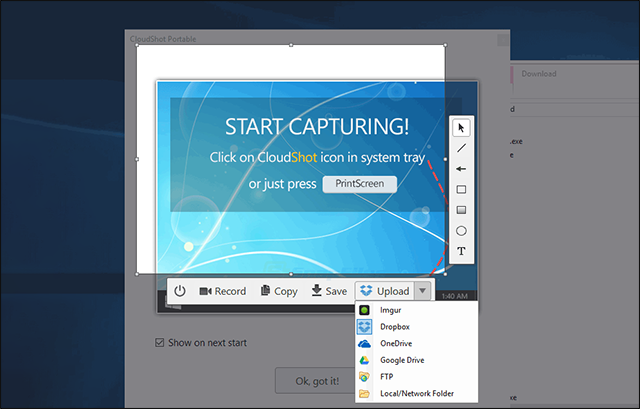Choose Google Drive from upload menu
The height and width of the screenshot is (409, 640).
coord(416,360)
